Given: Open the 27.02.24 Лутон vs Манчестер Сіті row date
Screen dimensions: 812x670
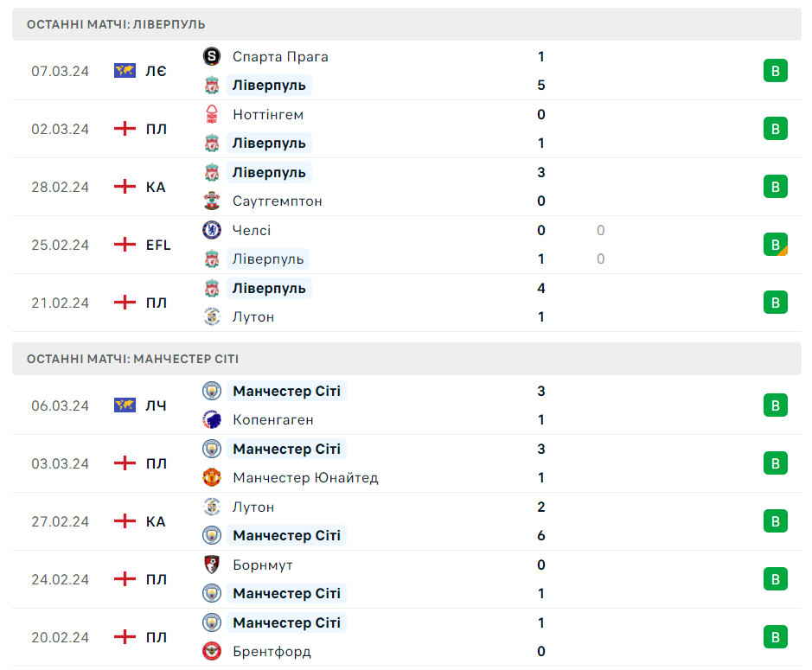Looking at the screenshot, I should coord(61,521).
